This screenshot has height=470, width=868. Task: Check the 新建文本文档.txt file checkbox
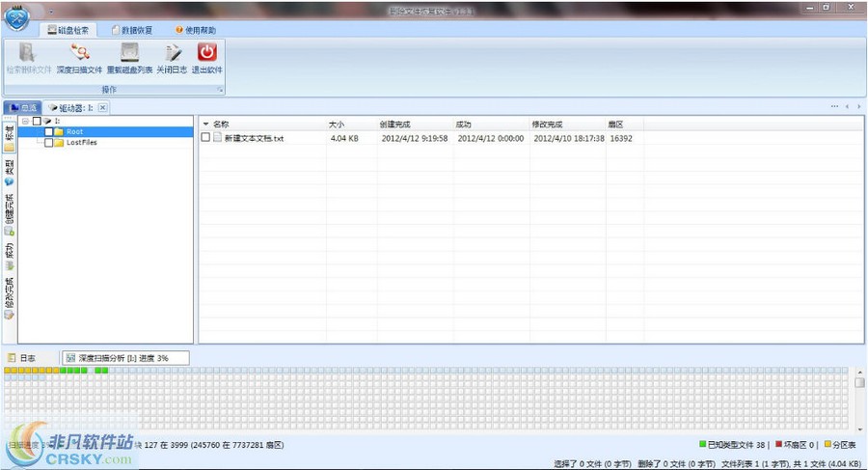pyautogui.click(x=205, y=137)
